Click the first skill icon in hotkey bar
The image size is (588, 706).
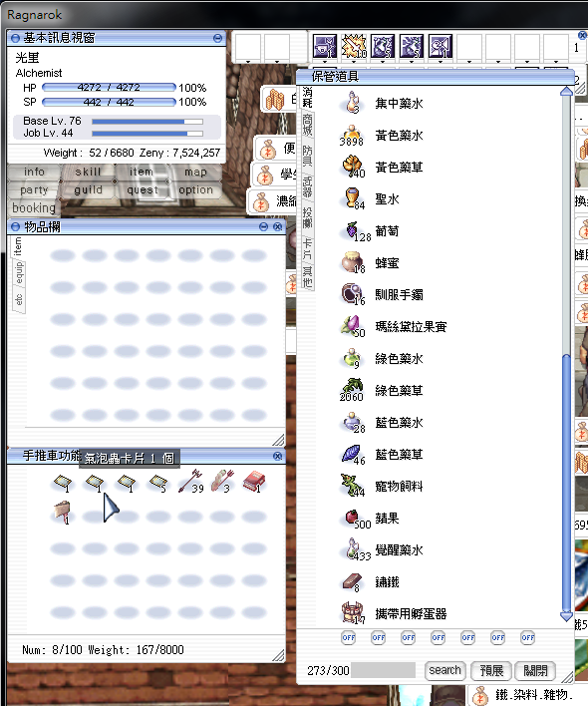click(x=325, y=46)
